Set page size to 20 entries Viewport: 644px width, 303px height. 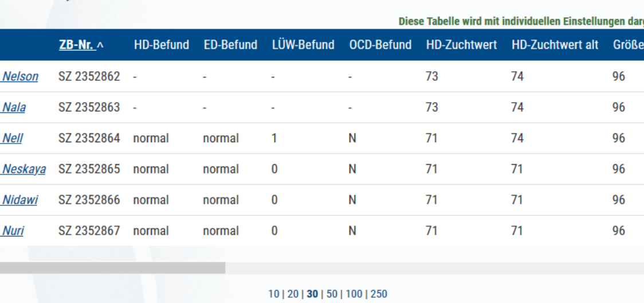(x=293, y=294)
